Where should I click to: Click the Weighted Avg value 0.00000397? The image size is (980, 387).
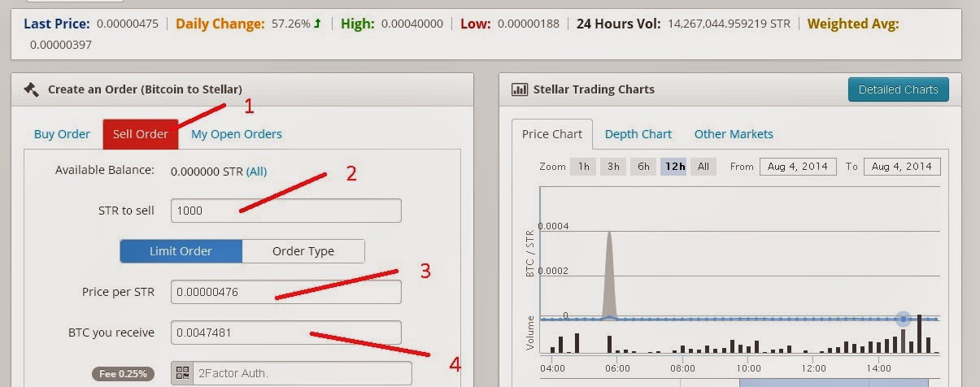61,45
